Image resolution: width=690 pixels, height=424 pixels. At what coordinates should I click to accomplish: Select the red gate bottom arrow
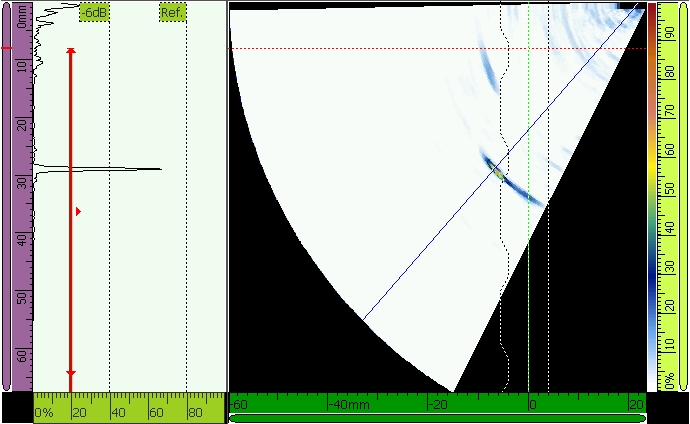(70, 372)
